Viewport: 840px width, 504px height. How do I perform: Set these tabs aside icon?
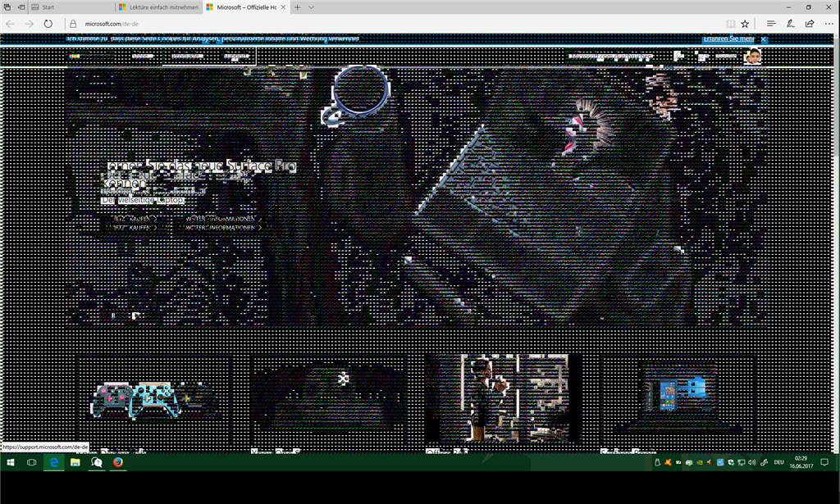(21, 7)
